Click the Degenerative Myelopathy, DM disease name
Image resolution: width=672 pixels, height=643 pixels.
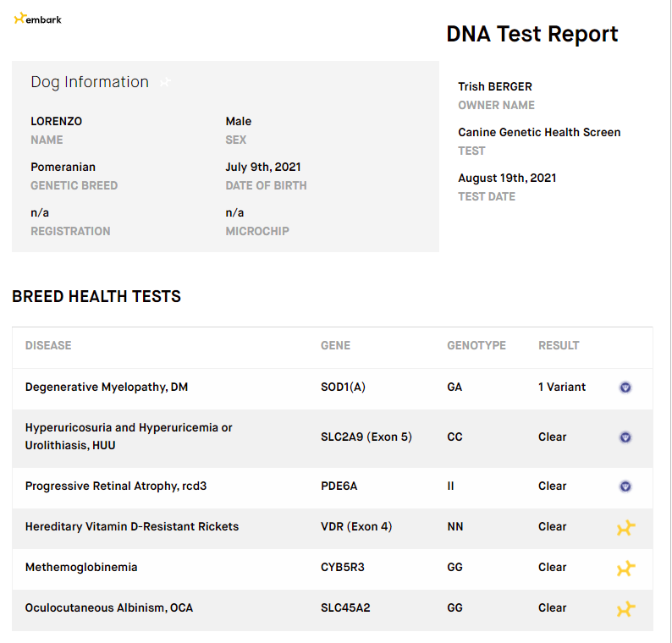tap(107, 387)
